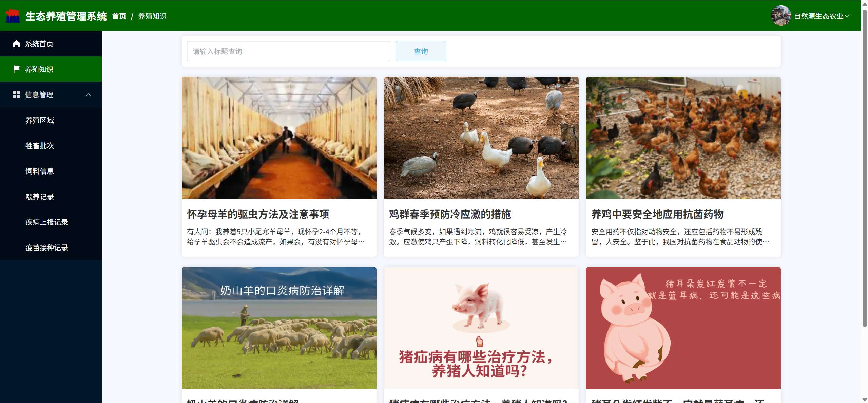Image resolution: width=868 pixels, height=403 pixels.
Task: Click the 查询 search button
Action: (x=421, y=51)
